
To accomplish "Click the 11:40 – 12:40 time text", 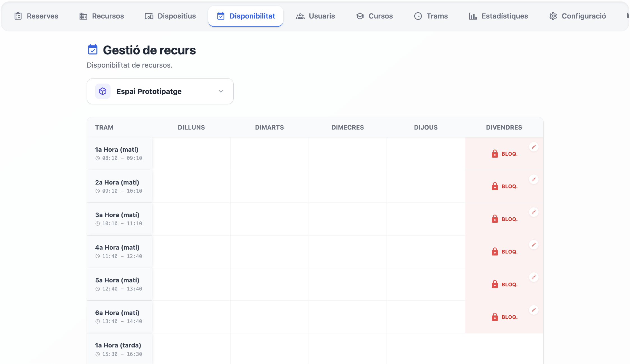I will [122, 256].
